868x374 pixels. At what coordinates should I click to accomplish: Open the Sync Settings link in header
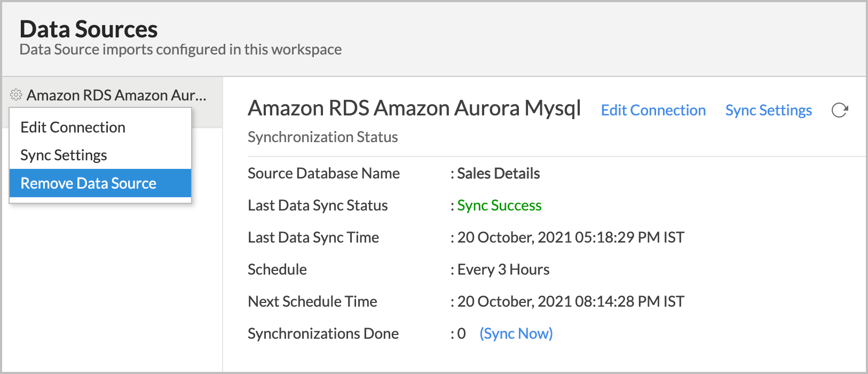(x=768, y=110)
